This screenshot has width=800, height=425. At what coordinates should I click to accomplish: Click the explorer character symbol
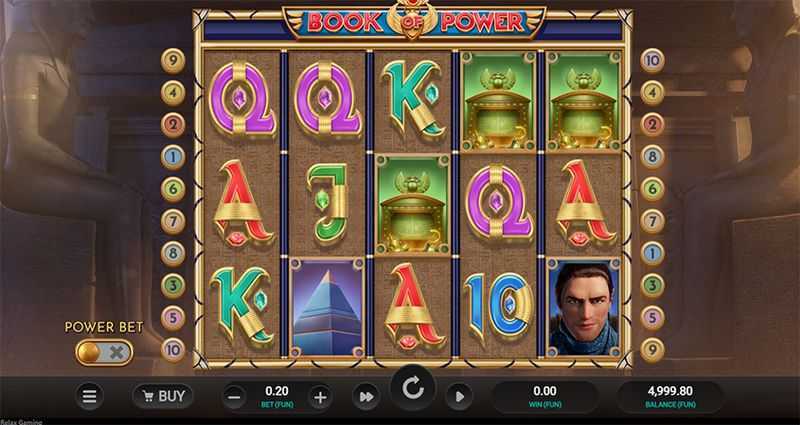tap(584, 307)
